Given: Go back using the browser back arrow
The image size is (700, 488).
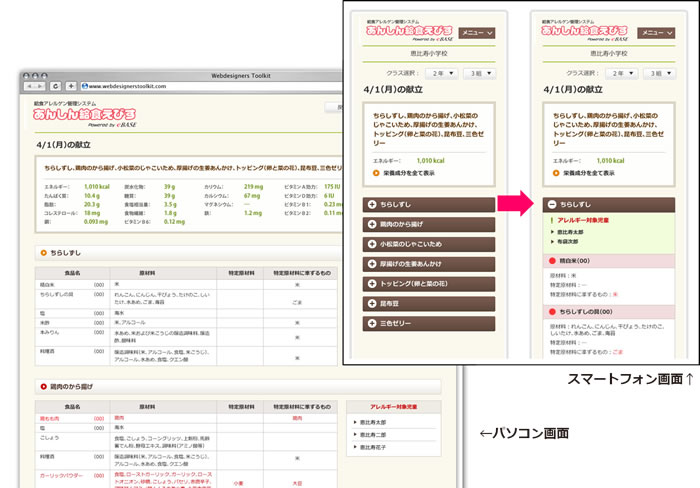Looking at the screenshot, I should (30, 86).
